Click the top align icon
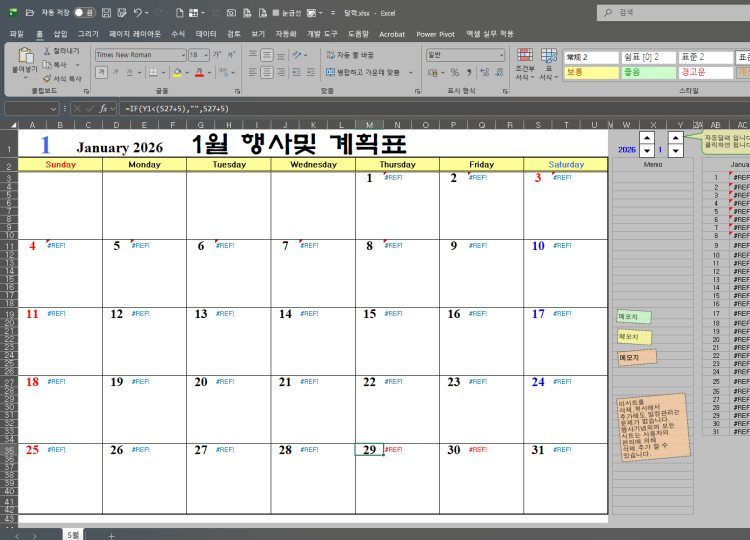The height and width of the screenshot is (540, 750). [253, 55]
